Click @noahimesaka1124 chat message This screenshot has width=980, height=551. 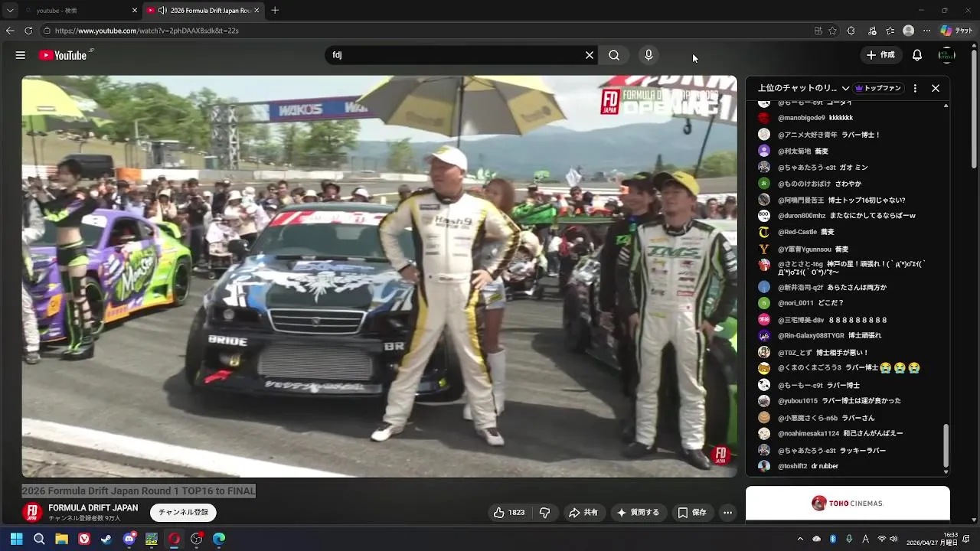coord(840,433)
